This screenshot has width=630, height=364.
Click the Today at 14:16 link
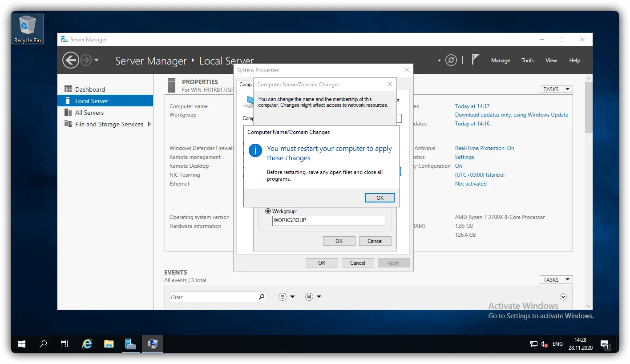point(472,124)
